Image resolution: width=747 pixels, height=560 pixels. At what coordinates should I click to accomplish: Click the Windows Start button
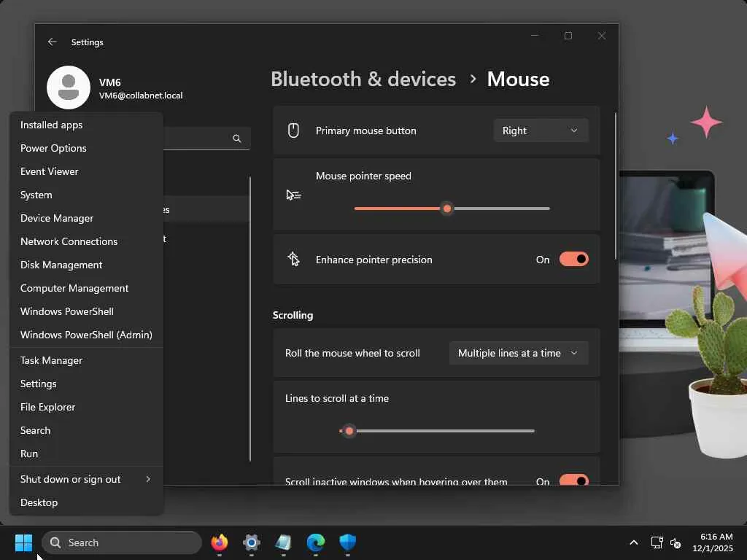(x=24, y=542)
